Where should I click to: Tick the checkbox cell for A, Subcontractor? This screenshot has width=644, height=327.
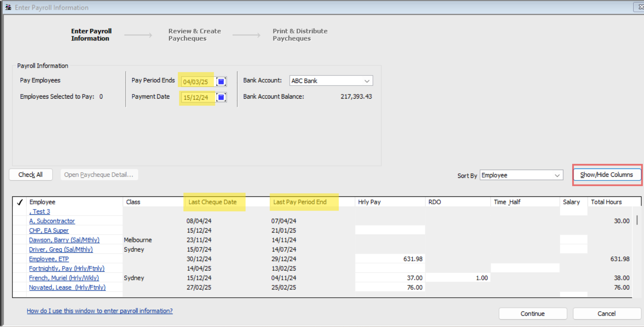[20, 221]
